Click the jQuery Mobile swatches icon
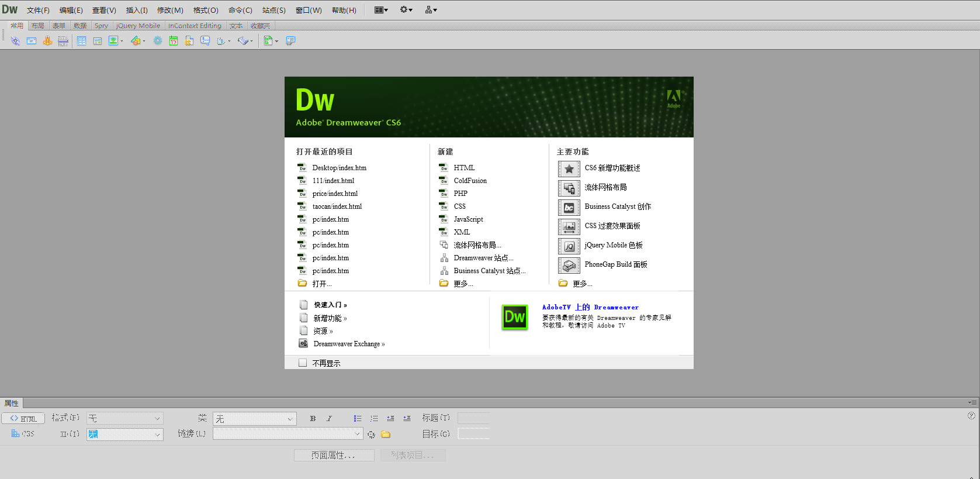The height and width of the screenshot is (479, 980). pos(569,246)
